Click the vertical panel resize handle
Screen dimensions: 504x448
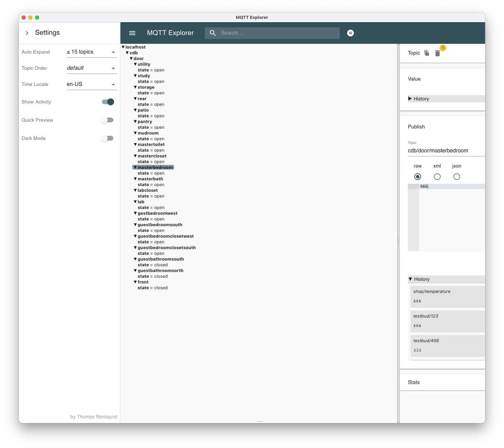point(398,240)
